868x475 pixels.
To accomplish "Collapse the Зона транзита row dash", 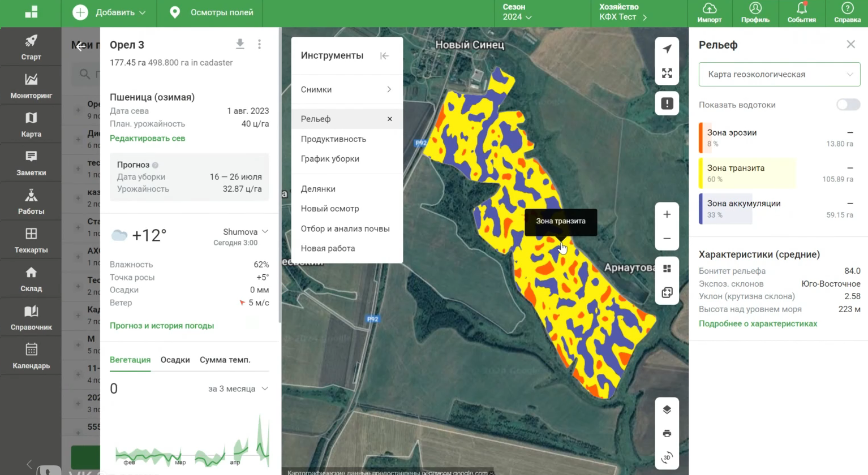I will (850, 168).
